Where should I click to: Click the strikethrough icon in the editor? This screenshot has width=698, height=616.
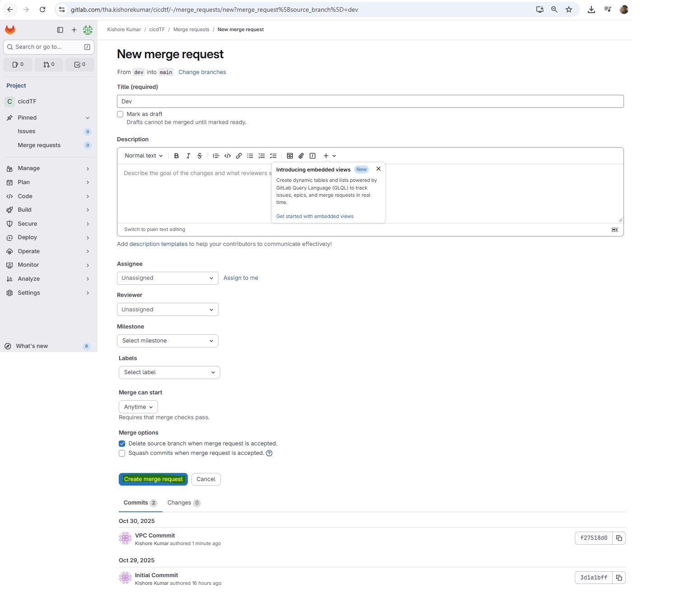(200, 156)
